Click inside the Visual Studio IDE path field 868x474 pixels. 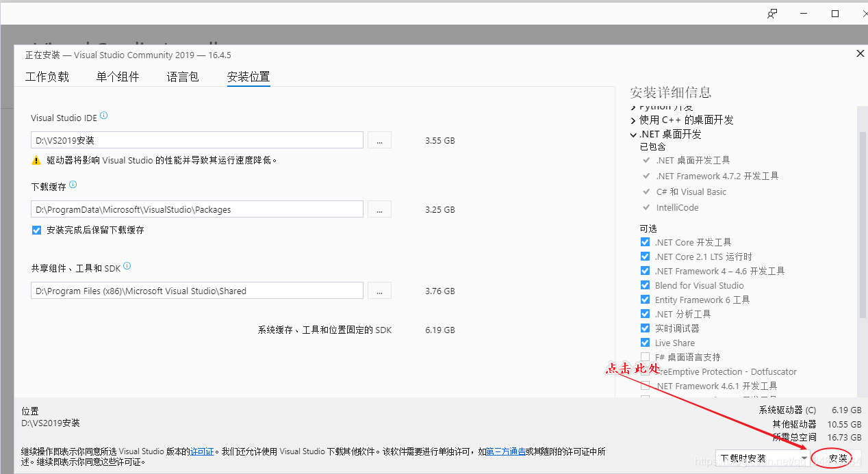pyautogui.click(x=196, y=140)
